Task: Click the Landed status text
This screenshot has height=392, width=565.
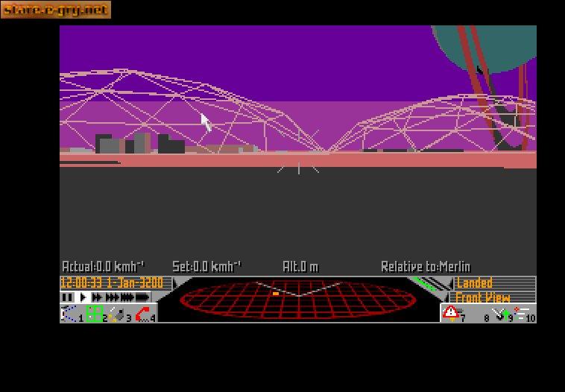Action: click(474, 283)
